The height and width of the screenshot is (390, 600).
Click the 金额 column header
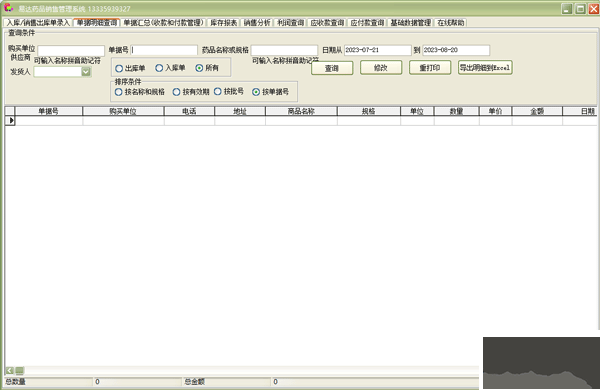pos(537,111)
